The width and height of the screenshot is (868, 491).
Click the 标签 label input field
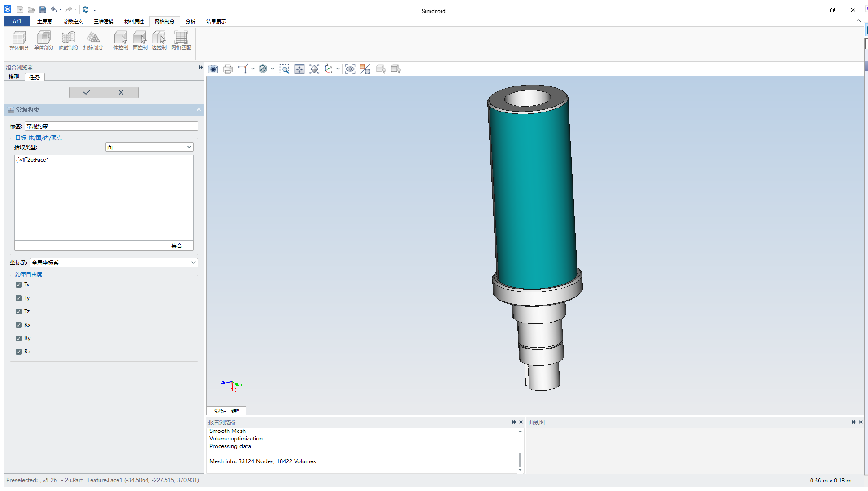point(111,126)
